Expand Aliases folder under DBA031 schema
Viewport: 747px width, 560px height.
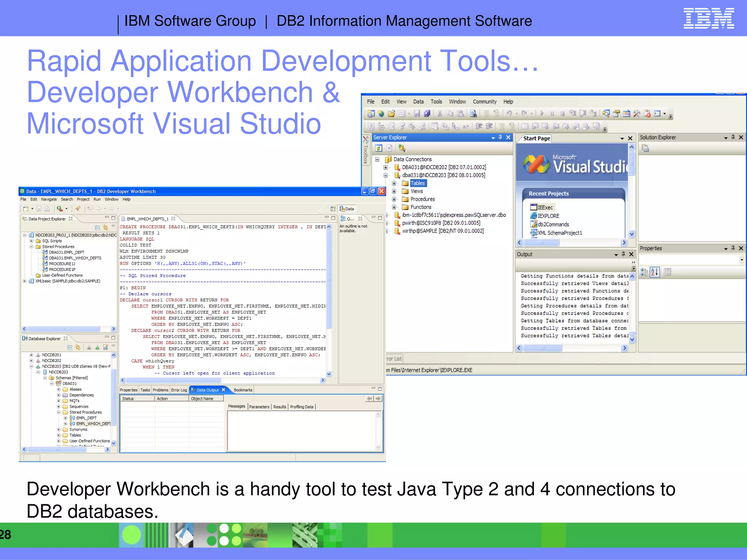pyautogui.click(x=58, y=389)
